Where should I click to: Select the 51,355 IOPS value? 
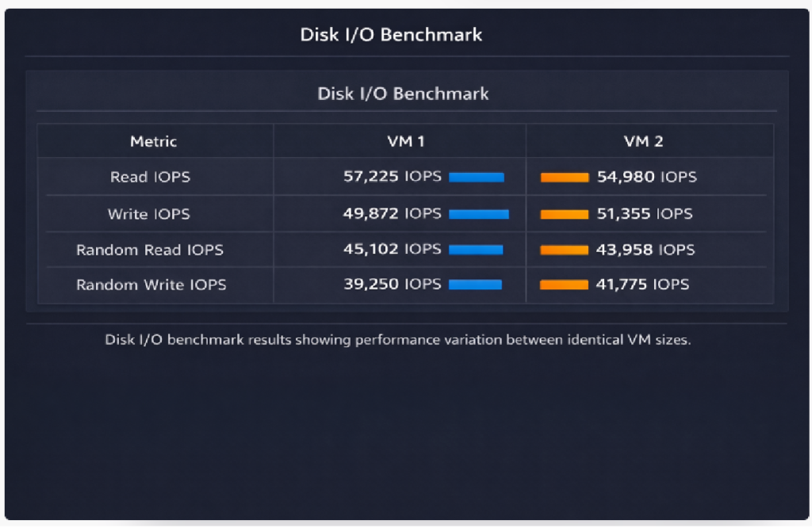(x=644, y=213)
